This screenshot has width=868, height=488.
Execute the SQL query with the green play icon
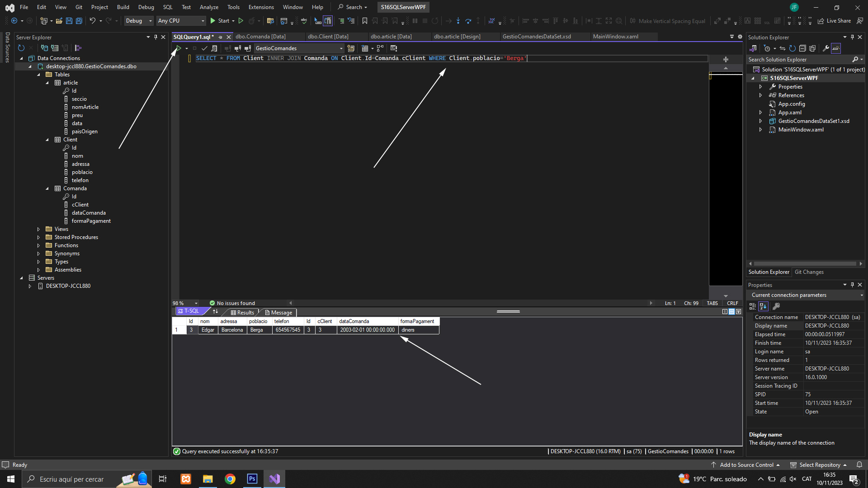coord(179,48)
